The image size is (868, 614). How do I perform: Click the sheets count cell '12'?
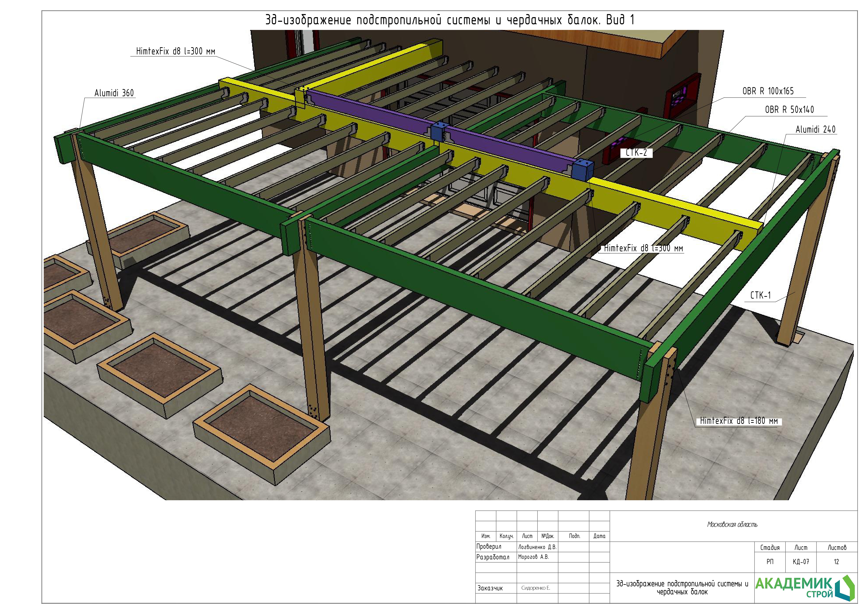(836, 562)
